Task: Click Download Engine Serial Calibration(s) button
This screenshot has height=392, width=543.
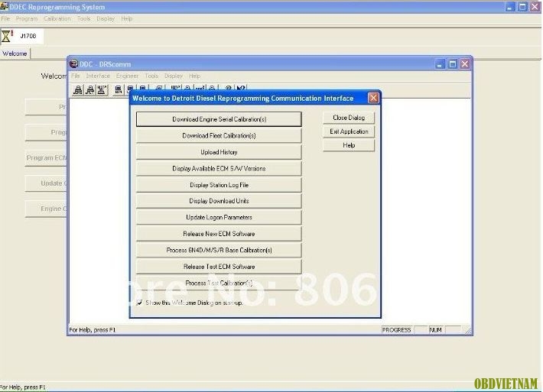Action: [219, 119]
